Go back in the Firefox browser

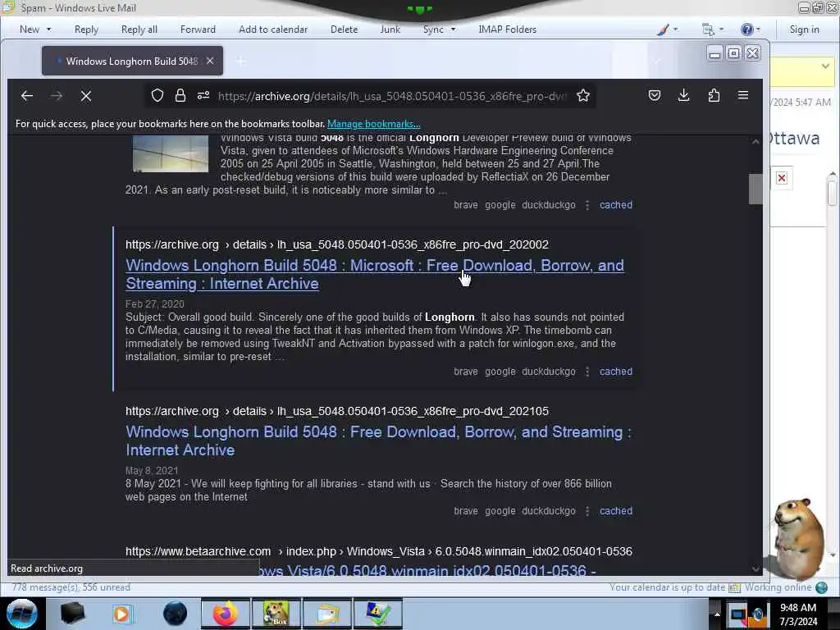click(x=27, y=96)
